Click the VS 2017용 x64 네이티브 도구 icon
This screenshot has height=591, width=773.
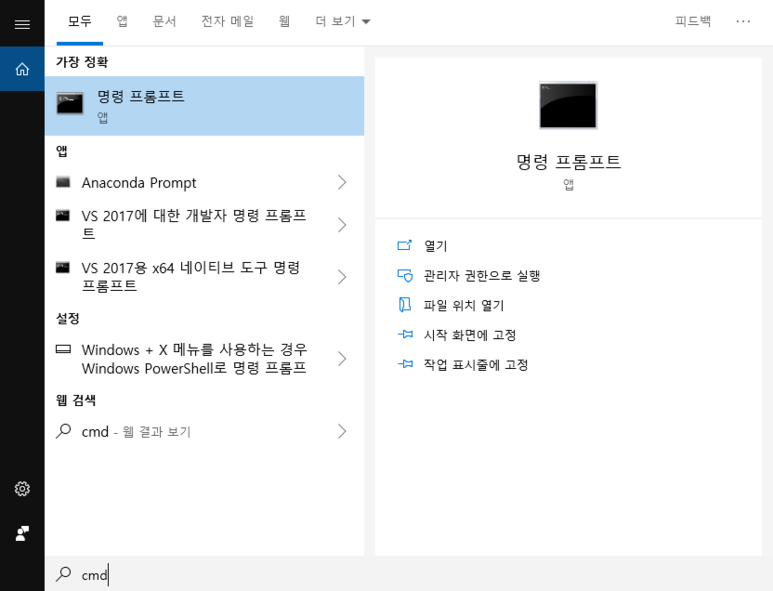click(63, 268)
